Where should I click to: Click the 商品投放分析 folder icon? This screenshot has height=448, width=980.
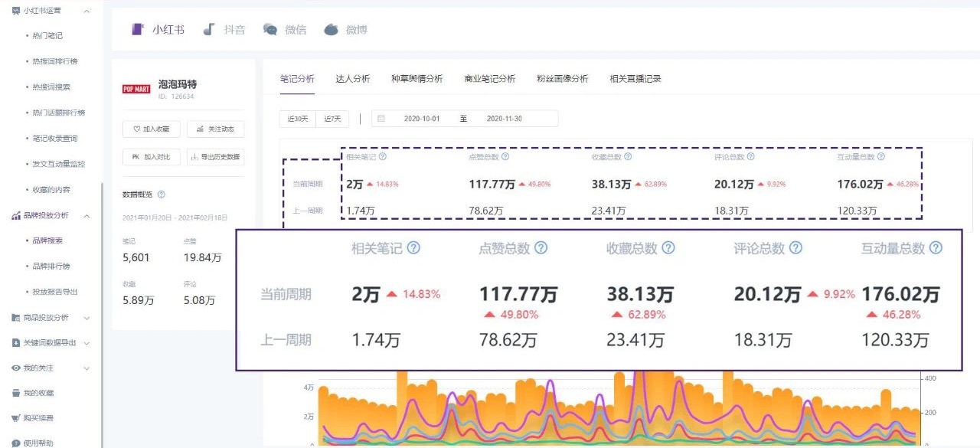coord(16,318)
